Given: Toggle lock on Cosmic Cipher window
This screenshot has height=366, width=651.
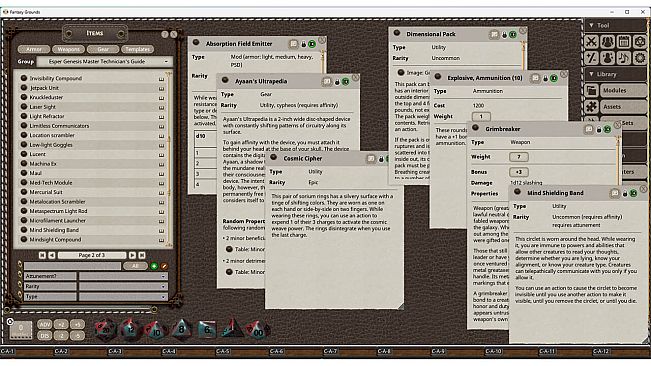Looking at the screenshot, I should point(381,159).
